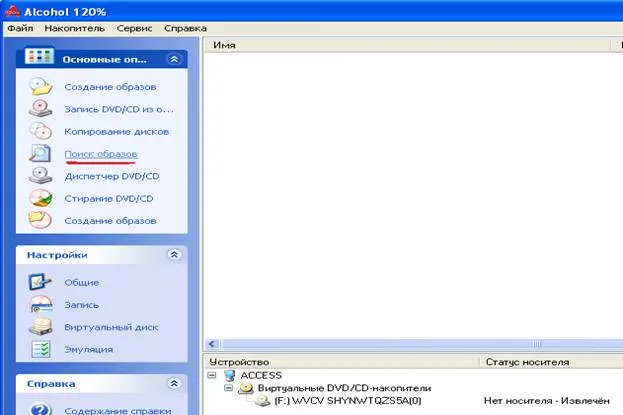Open Диспетчер DVD/CD link
Screen dimensions: 623x415
coord(112,176)
